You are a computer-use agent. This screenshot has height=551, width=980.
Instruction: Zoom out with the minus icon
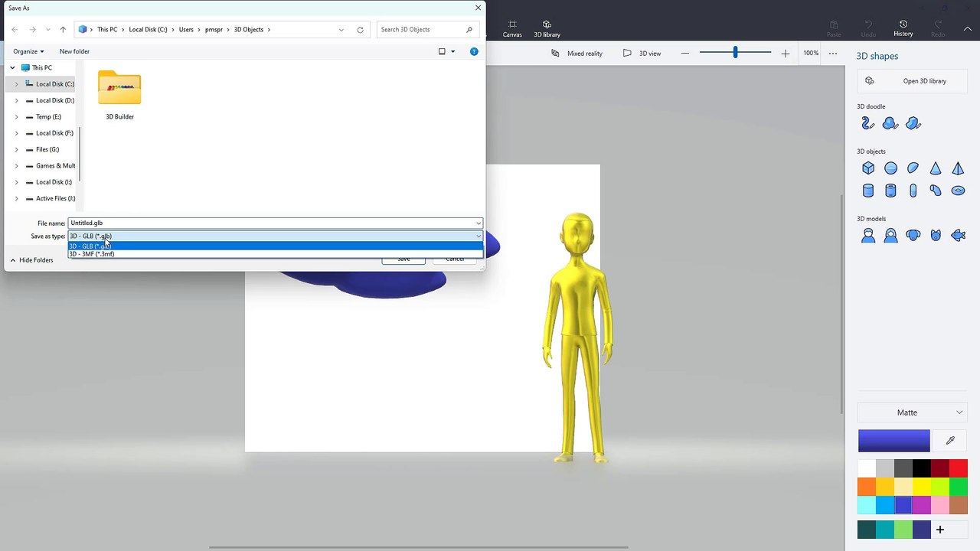684,53
